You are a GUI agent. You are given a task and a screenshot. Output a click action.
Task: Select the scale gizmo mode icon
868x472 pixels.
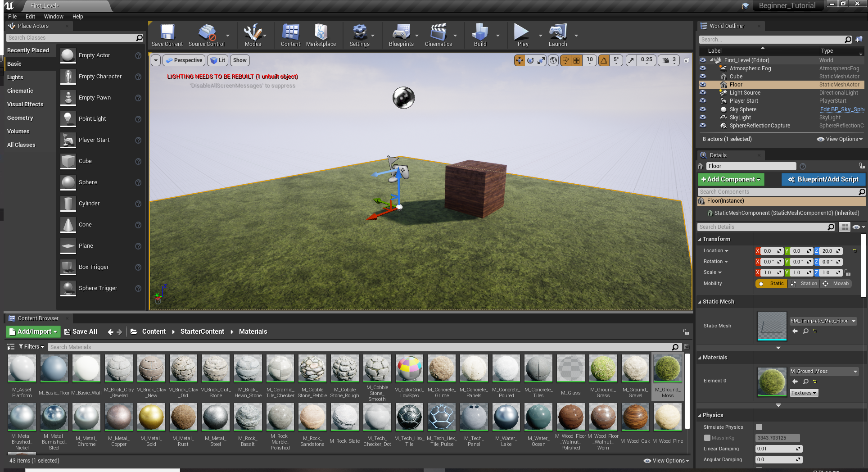coord(541,60)
